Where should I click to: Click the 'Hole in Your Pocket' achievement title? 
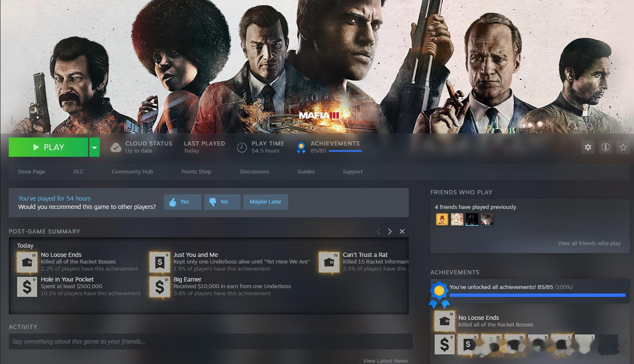(67, 279)
